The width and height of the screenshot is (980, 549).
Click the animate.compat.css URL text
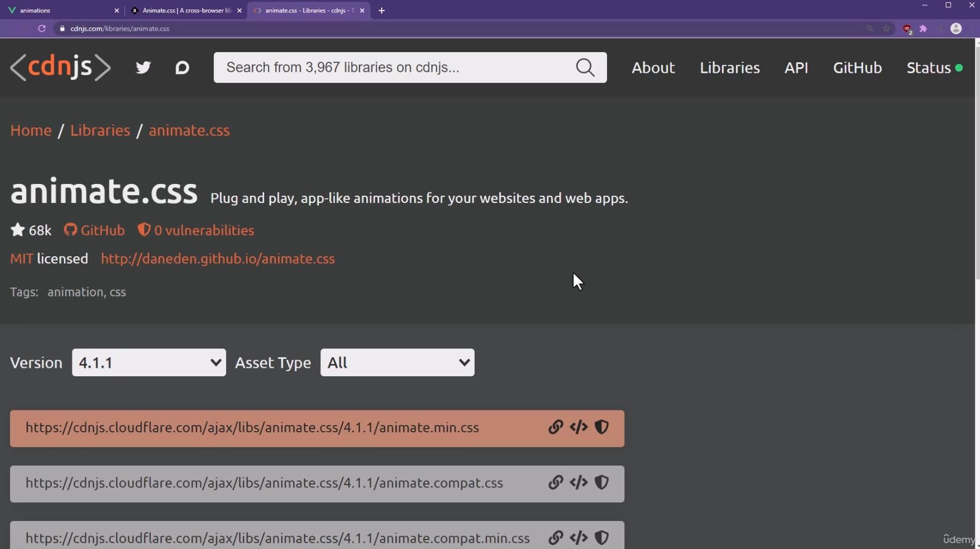pyautogui.click(x=264, y=483)
